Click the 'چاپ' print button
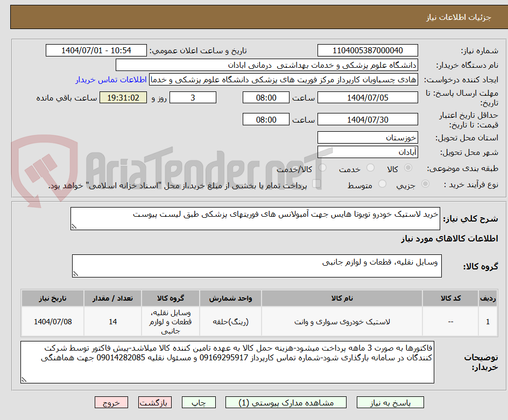 [199, 402]
